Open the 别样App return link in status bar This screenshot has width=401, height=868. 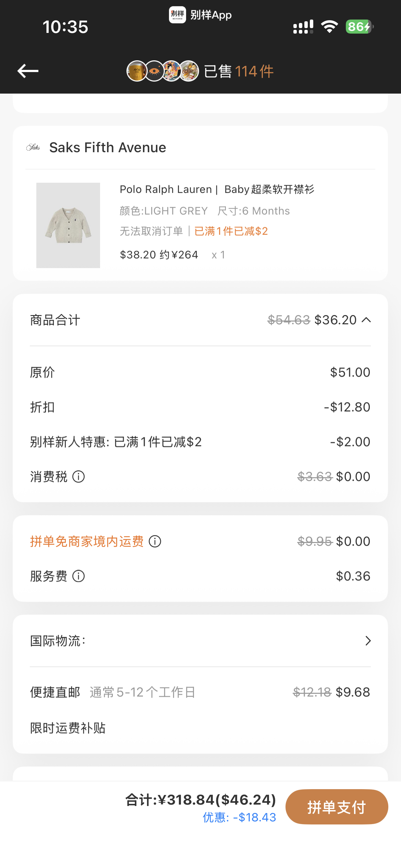pos(200,15)
